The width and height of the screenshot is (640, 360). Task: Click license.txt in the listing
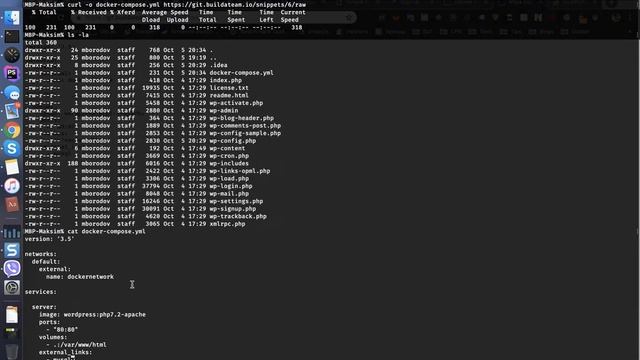(229, 88)
